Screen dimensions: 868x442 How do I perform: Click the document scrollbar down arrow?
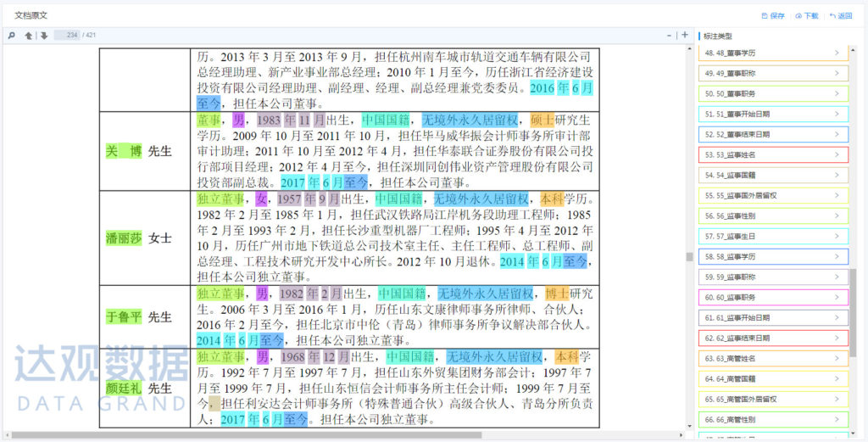(x=689, y=427)
